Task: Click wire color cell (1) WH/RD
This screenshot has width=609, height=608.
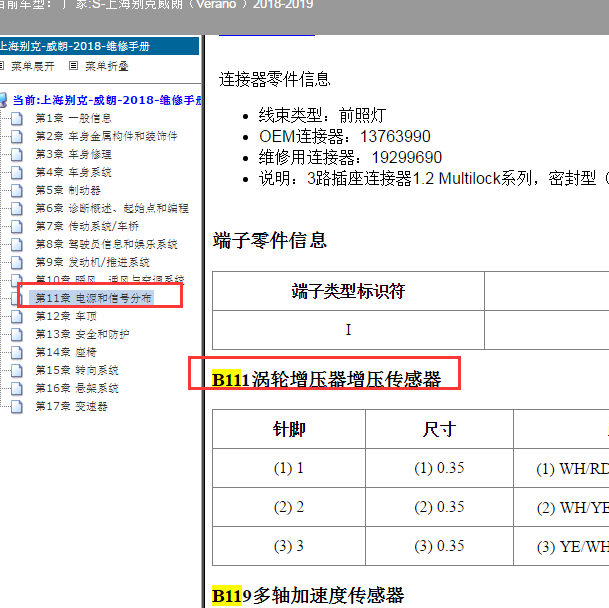Action: point(562,469)
